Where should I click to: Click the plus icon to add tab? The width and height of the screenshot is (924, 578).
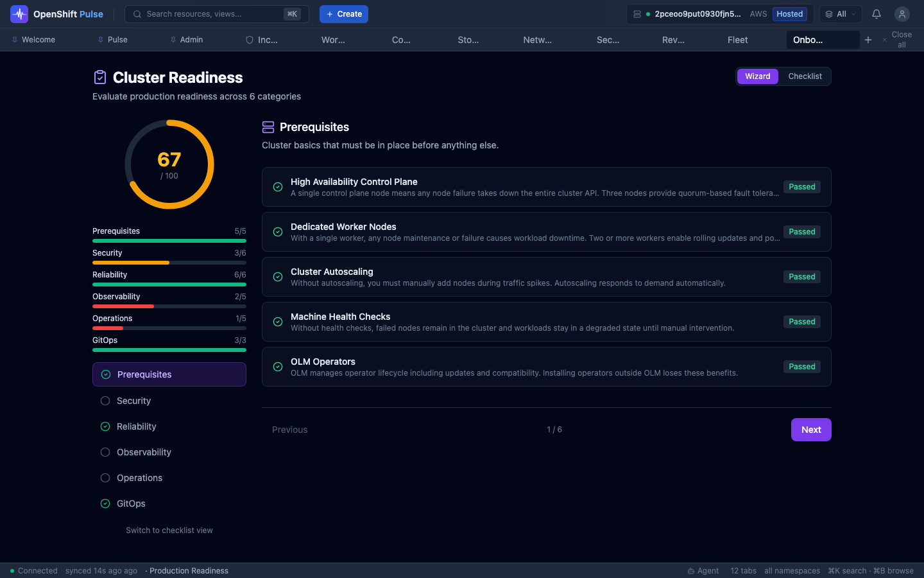click(x=868, y=40)
